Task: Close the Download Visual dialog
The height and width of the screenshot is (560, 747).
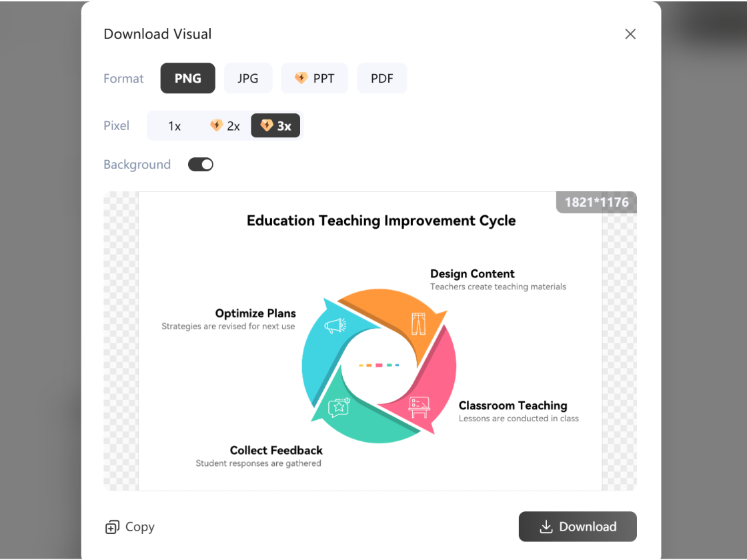Action: 630,34
